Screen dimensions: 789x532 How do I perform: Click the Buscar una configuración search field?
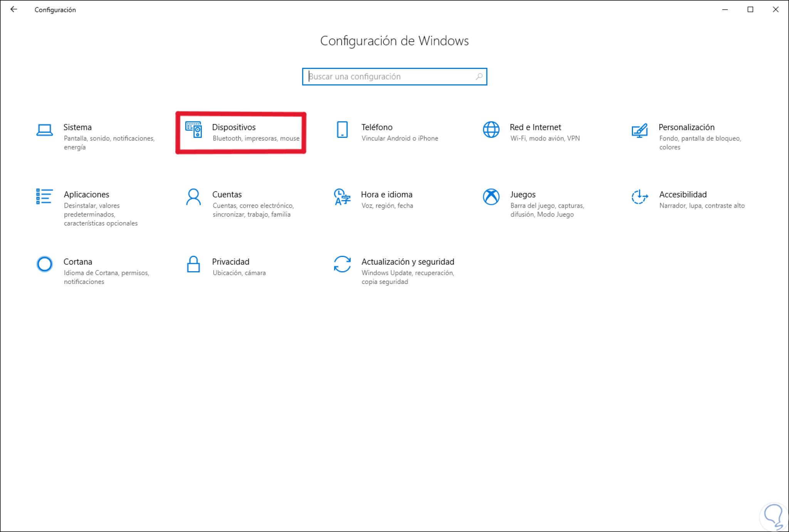pos(385,76)
